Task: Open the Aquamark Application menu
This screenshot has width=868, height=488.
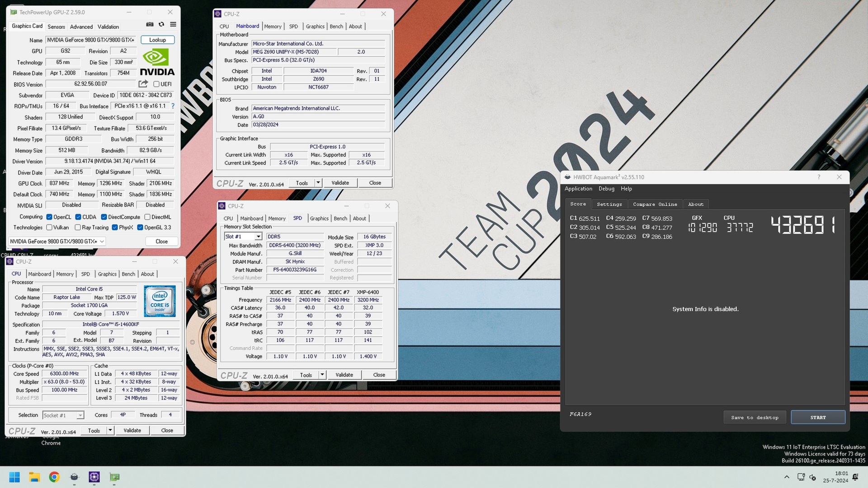Action: coord(578,189)
